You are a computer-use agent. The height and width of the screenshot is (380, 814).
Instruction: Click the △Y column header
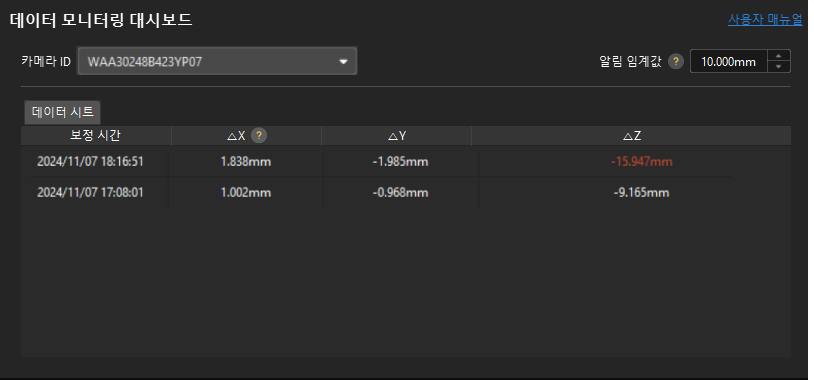[397, 136]
